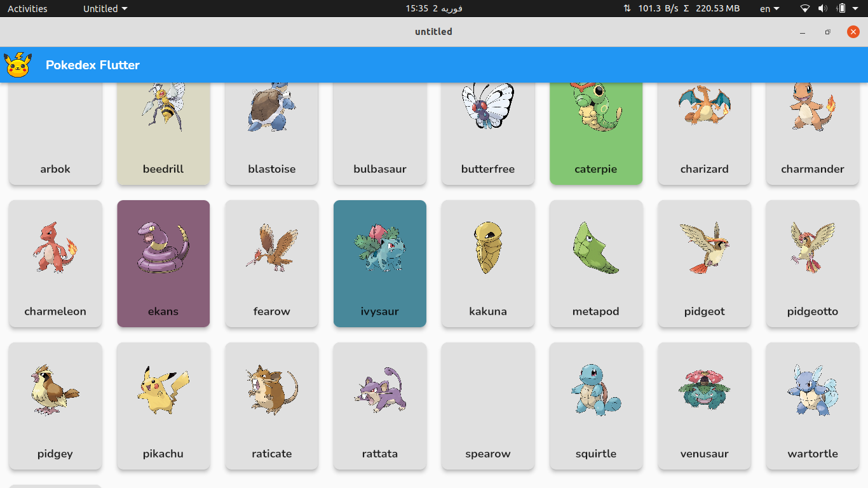Open the clock and calendar panel

(x=434, y=8)
